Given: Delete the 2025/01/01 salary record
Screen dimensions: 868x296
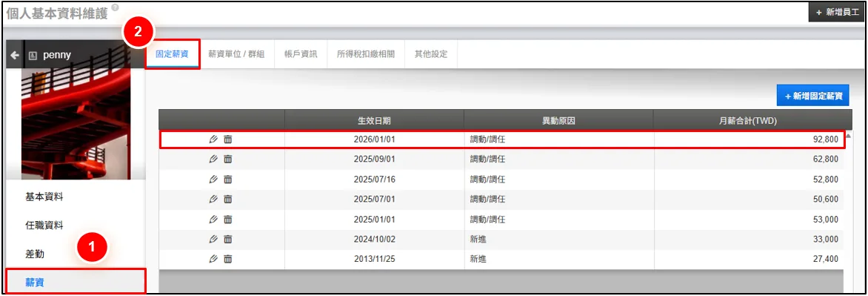Looking at the screenshot, I should coord(227,219).
